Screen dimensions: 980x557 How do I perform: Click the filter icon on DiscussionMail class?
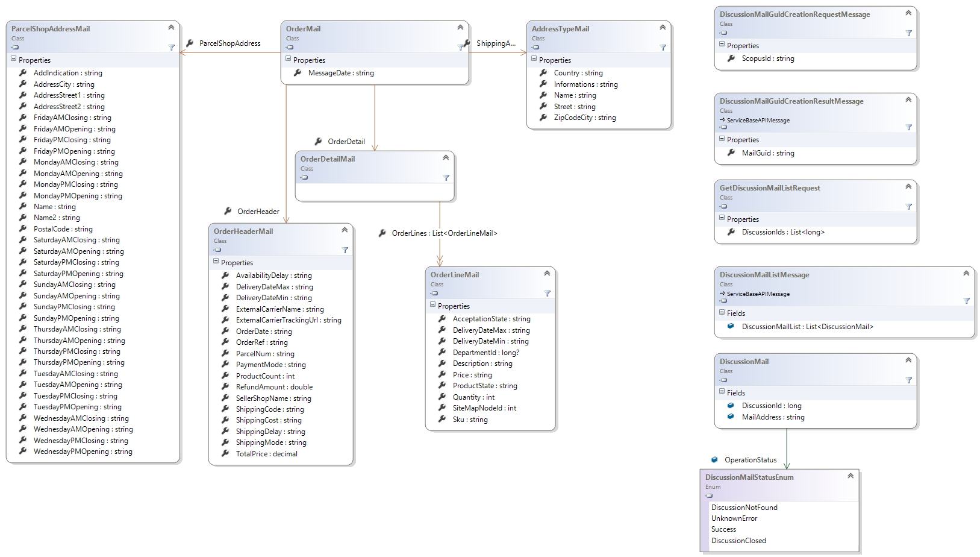click(909, 380)
